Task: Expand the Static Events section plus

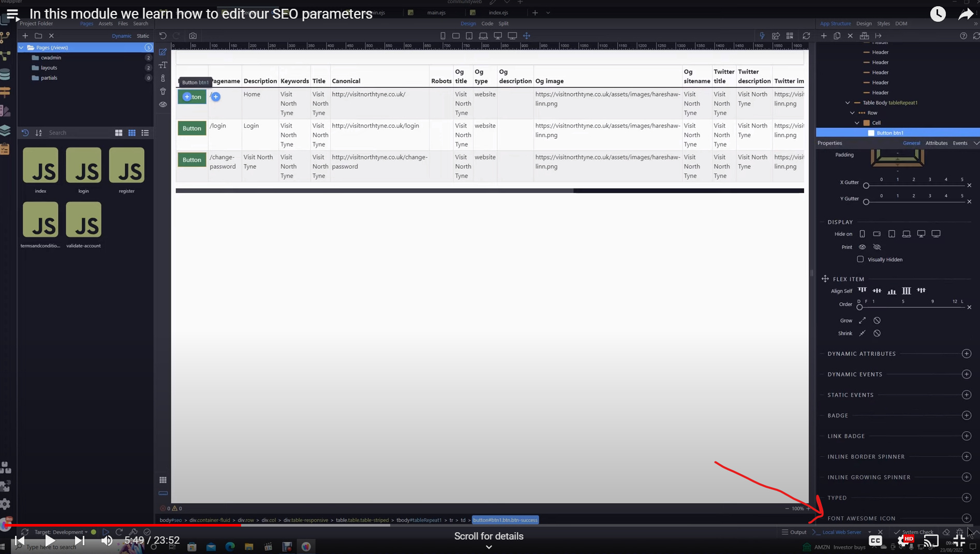Action: click(x=966, y=395)
